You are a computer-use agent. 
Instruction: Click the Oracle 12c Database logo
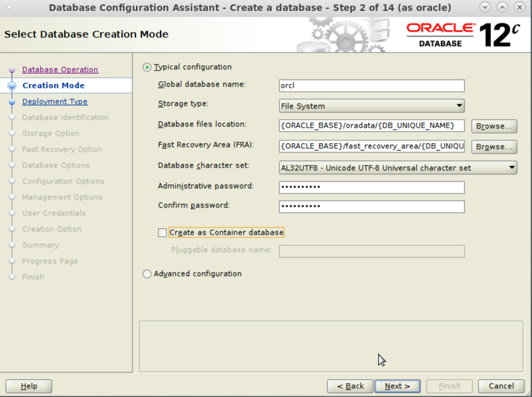click(x=463, y=35)
